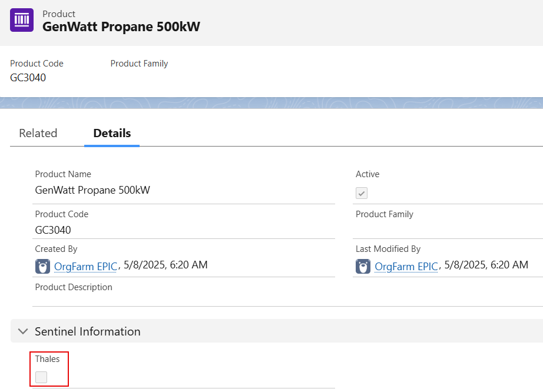Image resolution: width=543 pixels, height=392 pixels.
Task: Select the Details tab
Action: 112,133
